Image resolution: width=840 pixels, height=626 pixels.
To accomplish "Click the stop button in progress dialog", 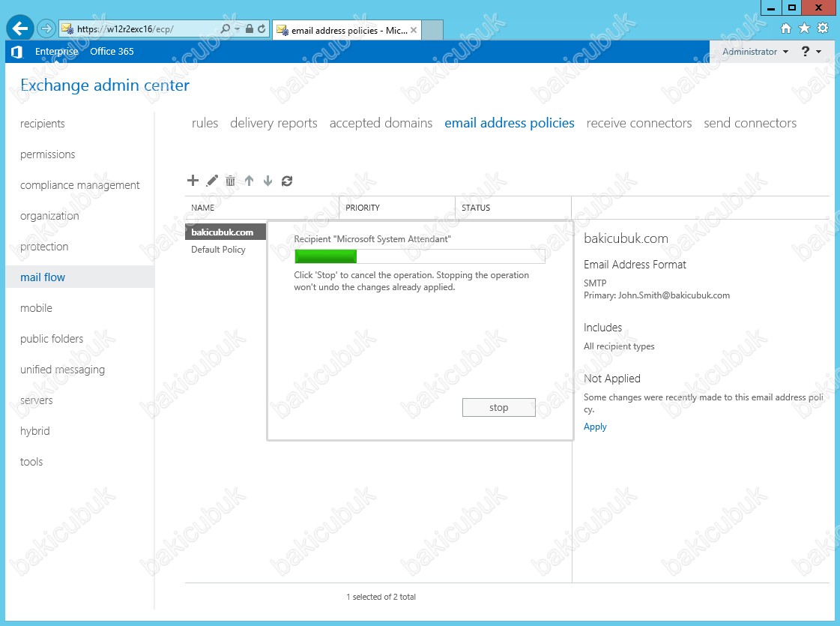I will coord(499,407).
